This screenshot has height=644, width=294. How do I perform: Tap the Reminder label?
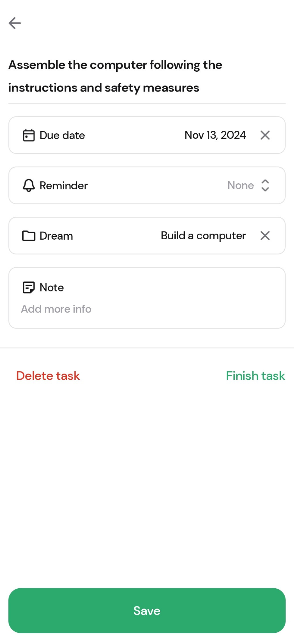click(64, 186)
